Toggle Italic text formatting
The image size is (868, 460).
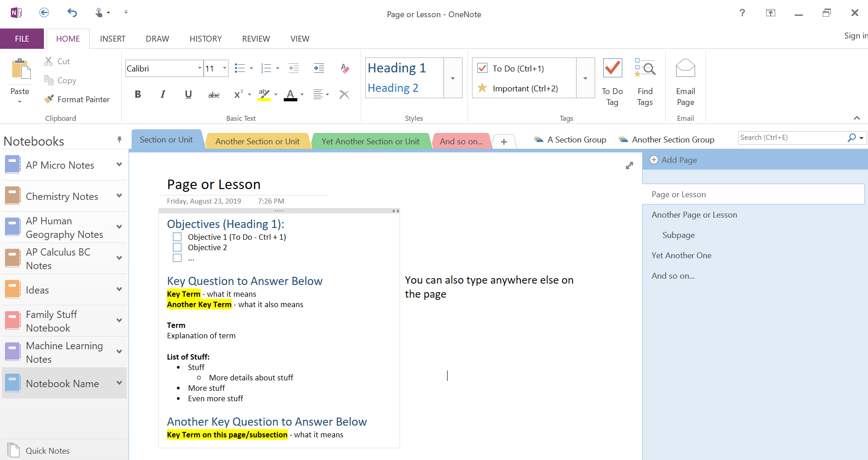[x=163, y=94]
